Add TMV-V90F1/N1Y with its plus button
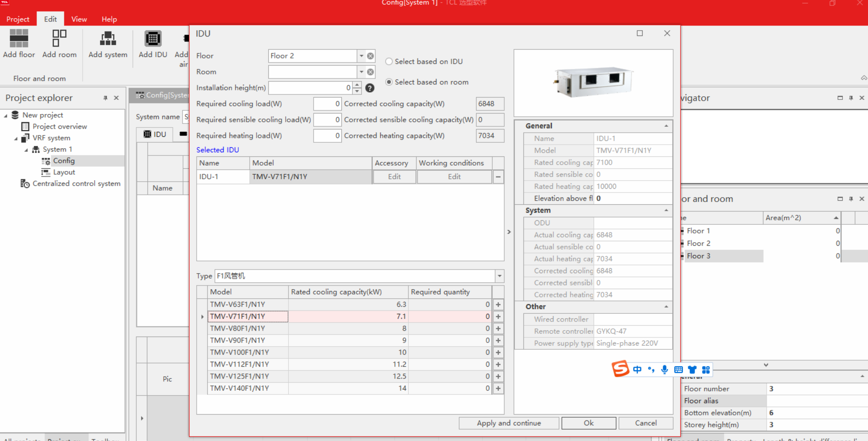 498,340
